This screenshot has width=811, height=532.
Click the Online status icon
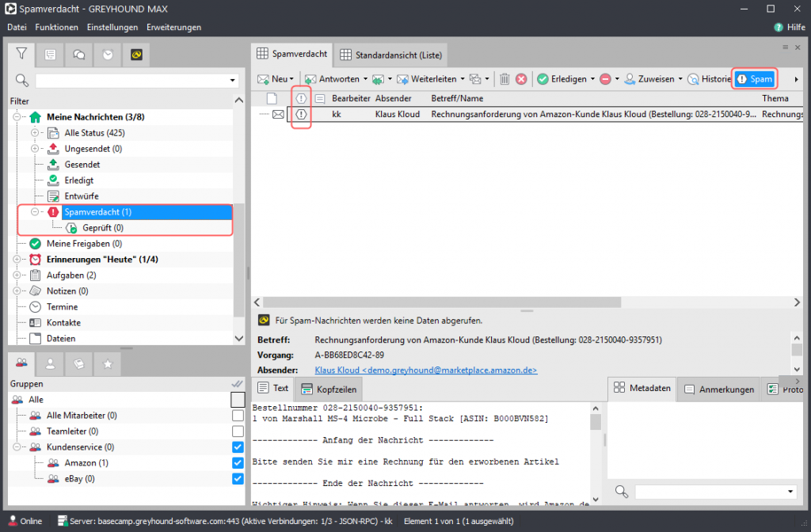pyautogui.click(x=13, y=521)
